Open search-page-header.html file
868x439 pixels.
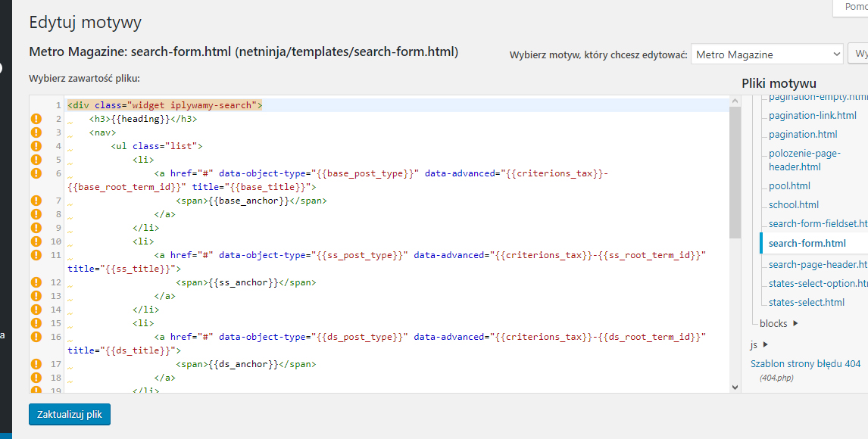[x=818, y=264]
